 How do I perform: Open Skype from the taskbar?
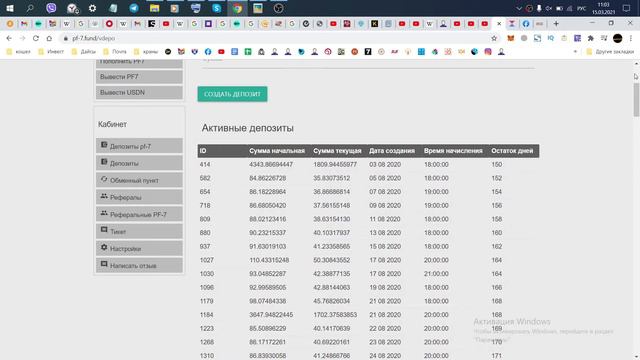coord(216,8)
